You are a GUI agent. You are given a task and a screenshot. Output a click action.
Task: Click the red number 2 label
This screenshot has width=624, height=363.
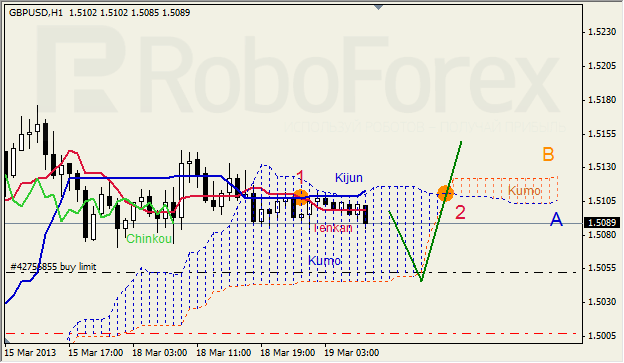click(460, 213)
